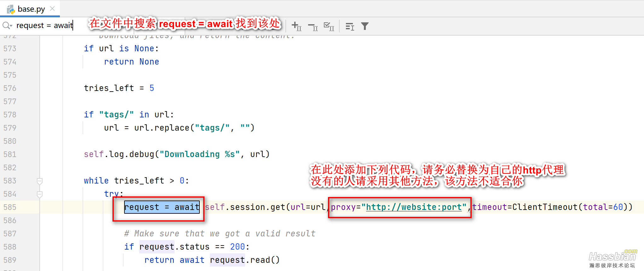Open the search filter funnel icon
The image size is (644, 271).
(365, 26)
